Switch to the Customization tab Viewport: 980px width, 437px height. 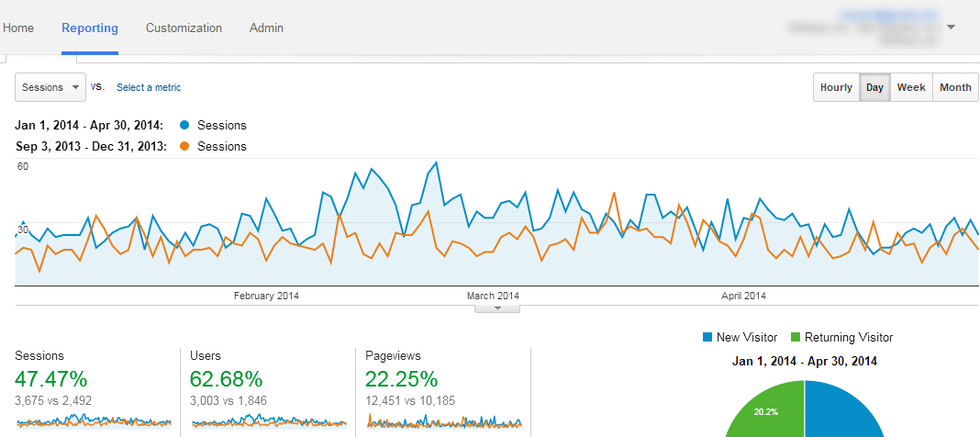tap(184, 28)
